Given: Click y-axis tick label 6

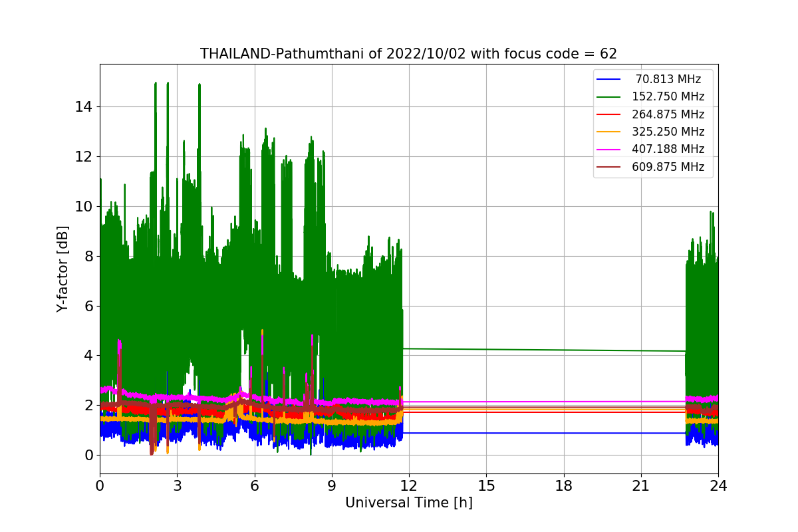Looking at the screenshot, I should coord(88,306).
